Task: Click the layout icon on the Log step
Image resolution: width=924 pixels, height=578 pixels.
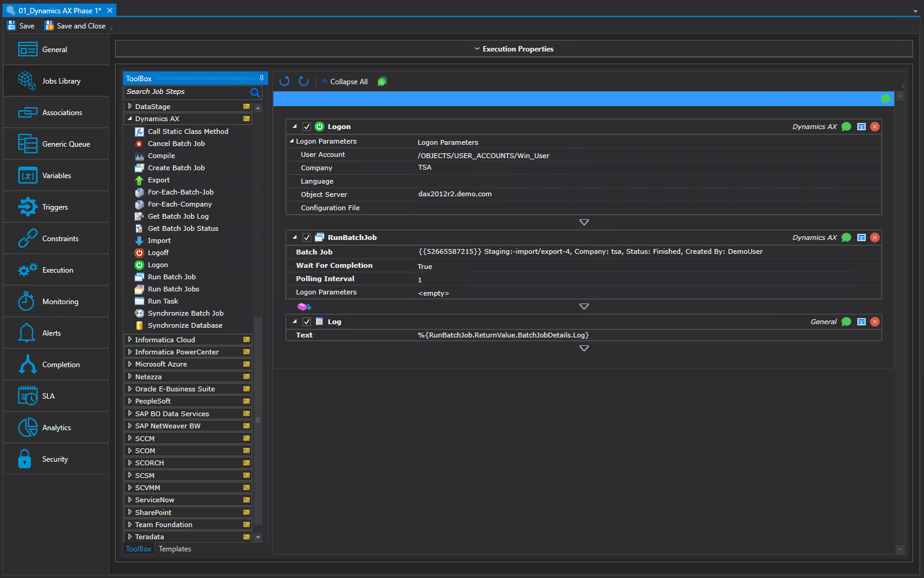Action: pos(861,322)
